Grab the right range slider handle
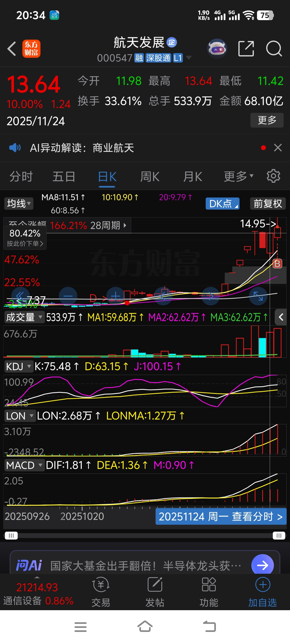The image size is (290, 644). [279, 536]
